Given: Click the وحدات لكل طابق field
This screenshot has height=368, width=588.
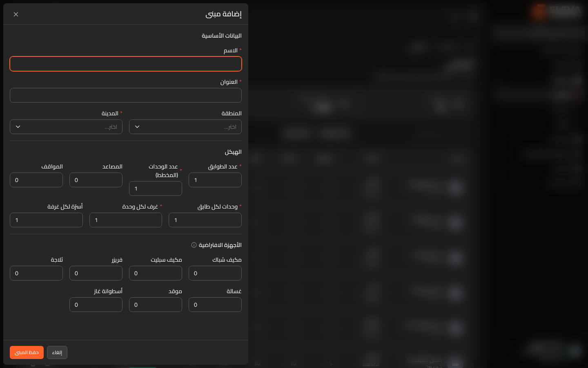Looking at the screenshot, I should [x=205, y=220].
